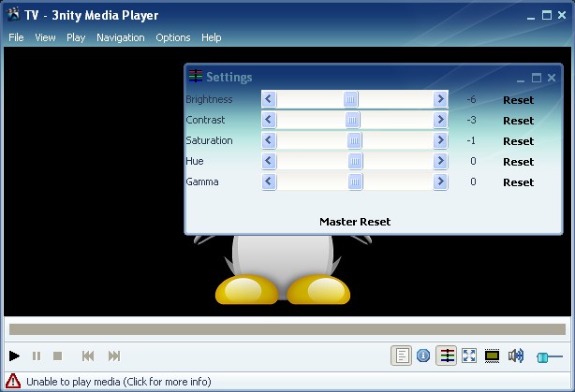The width and height of the screenshot is (575, 392).
Task: Increase Hue with right arrow
Action: [x=440, y=161]
